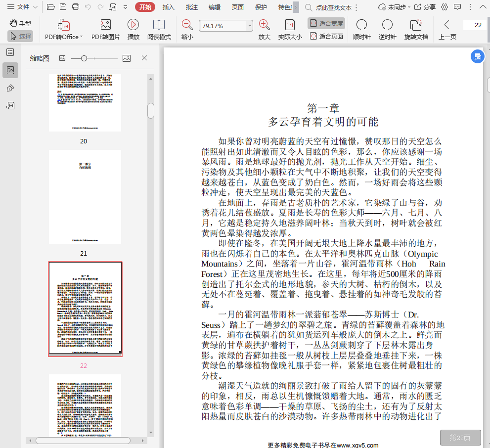Click 旋转文档 rotate document
The image size is (490, 448).
416,30
